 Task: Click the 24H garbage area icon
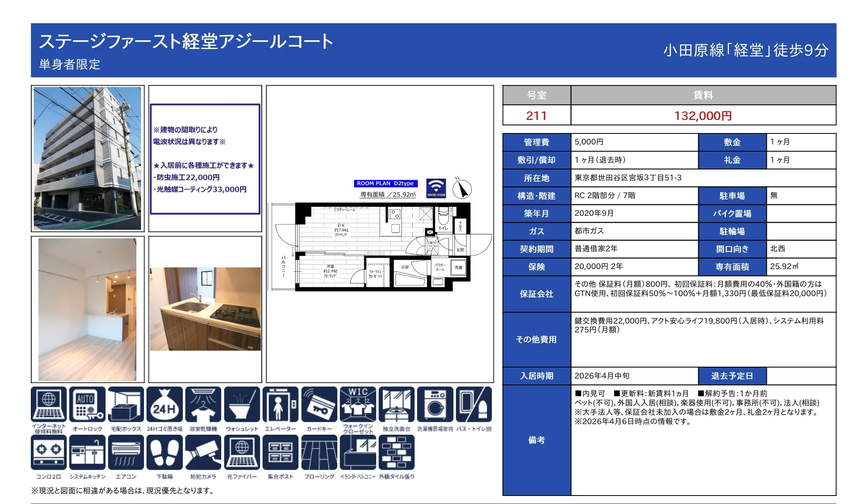pos(165,404)
